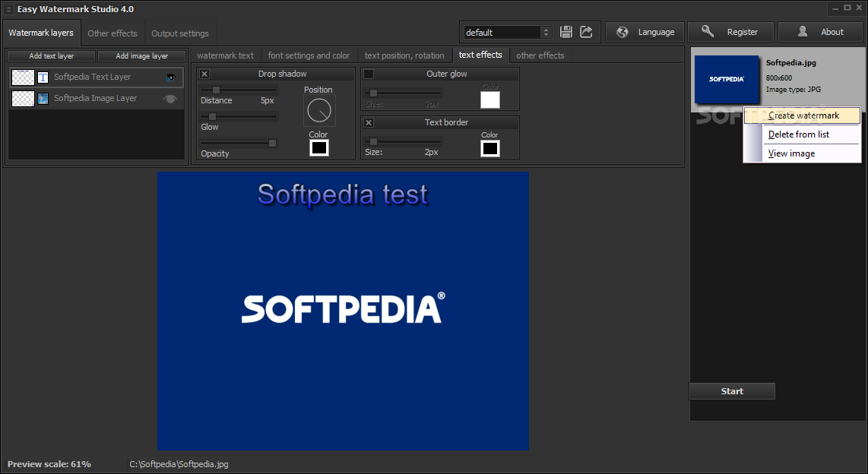This screenshot has width=868, height=474.
Task: Click the image layer type icon
Action: pyautogui.click(x=43, y=99)
